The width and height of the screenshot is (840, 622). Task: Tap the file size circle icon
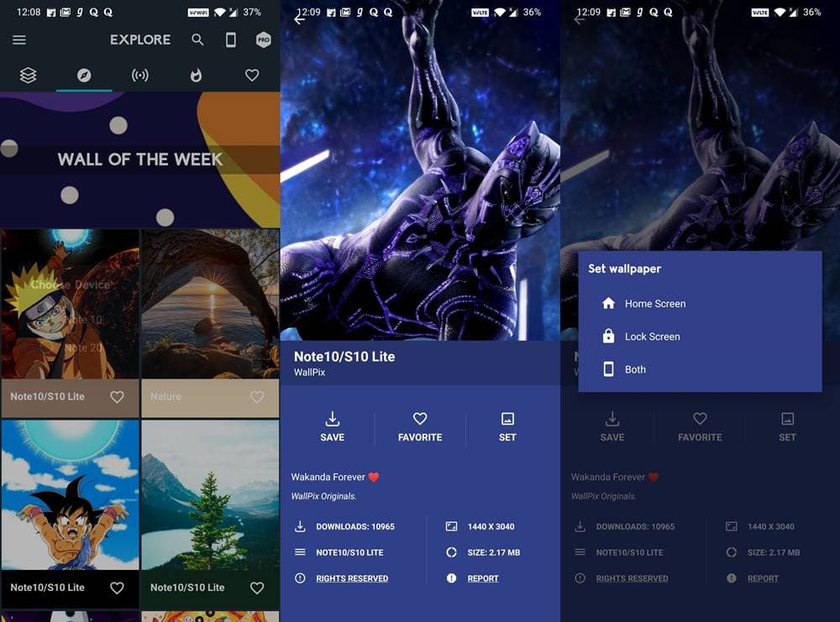(452, 551)
